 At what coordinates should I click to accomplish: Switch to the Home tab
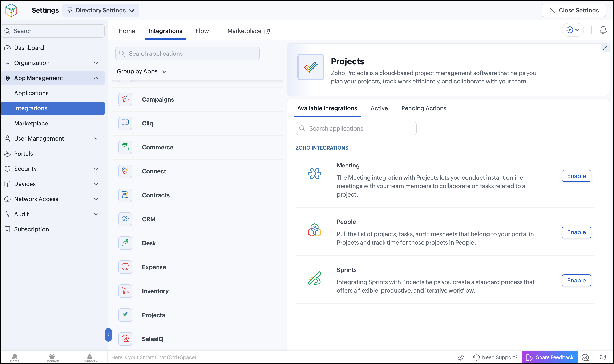127,31
